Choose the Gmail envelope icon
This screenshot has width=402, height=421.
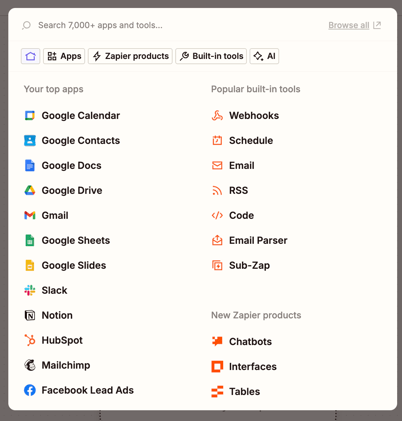pyautogui.click(x=30, y=215)
